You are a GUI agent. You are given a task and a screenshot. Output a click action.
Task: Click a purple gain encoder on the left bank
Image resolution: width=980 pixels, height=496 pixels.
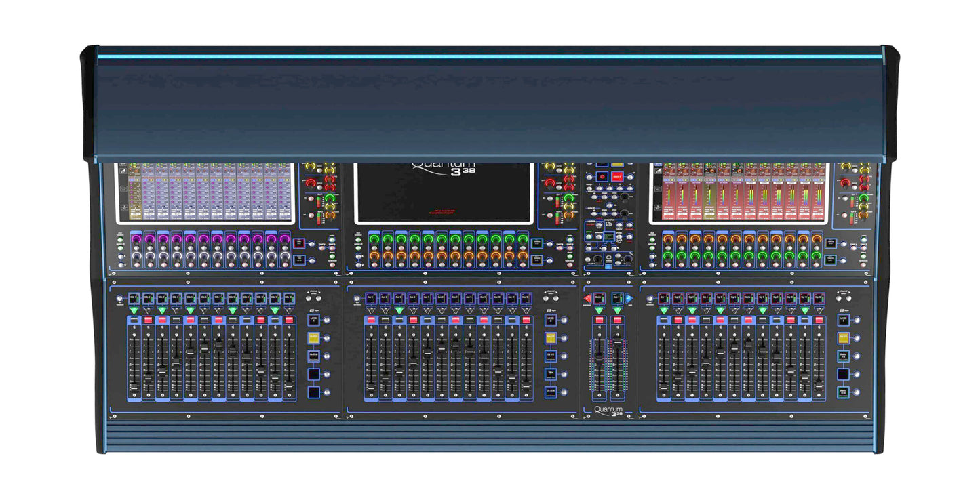coord(136,238)
